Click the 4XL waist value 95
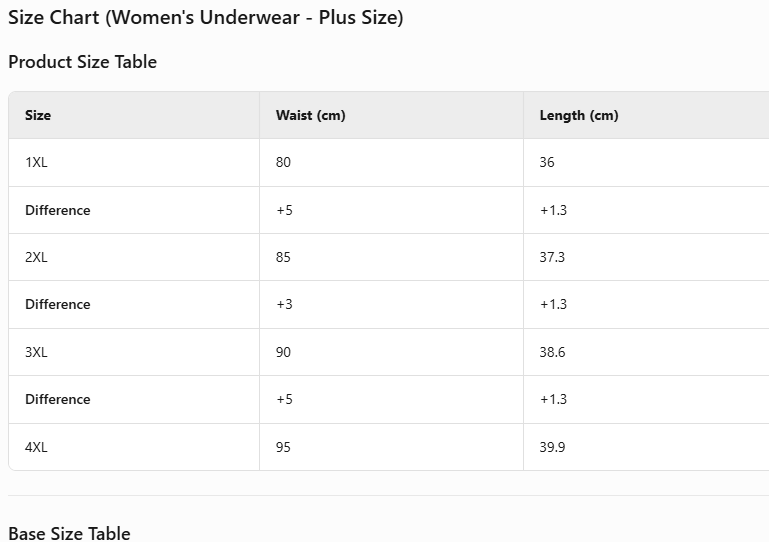The width and height of the screenshot is (769, 542). pyautogui.click(x=284, y=447)
